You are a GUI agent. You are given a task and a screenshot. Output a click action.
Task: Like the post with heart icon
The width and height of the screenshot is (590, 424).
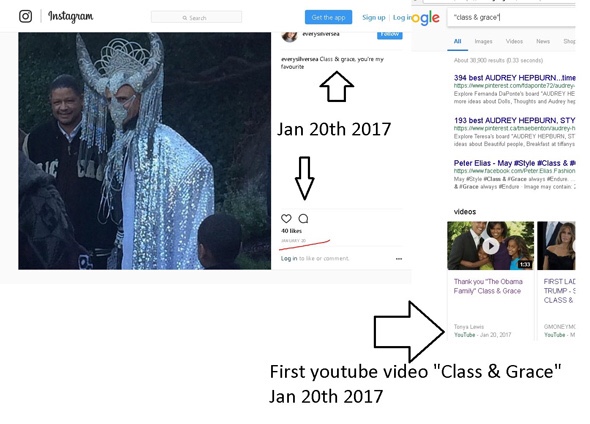click(286, 218)
